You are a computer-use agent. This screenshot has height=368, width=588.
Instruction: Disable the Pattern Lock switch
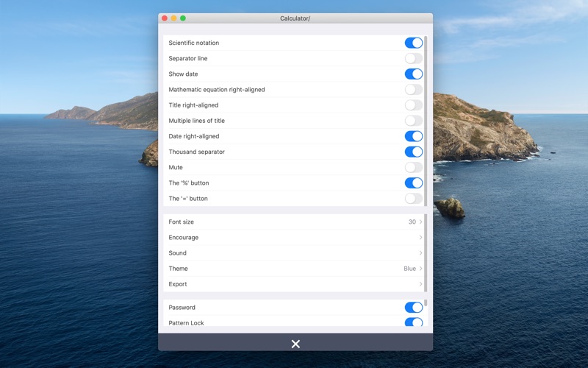414,322
